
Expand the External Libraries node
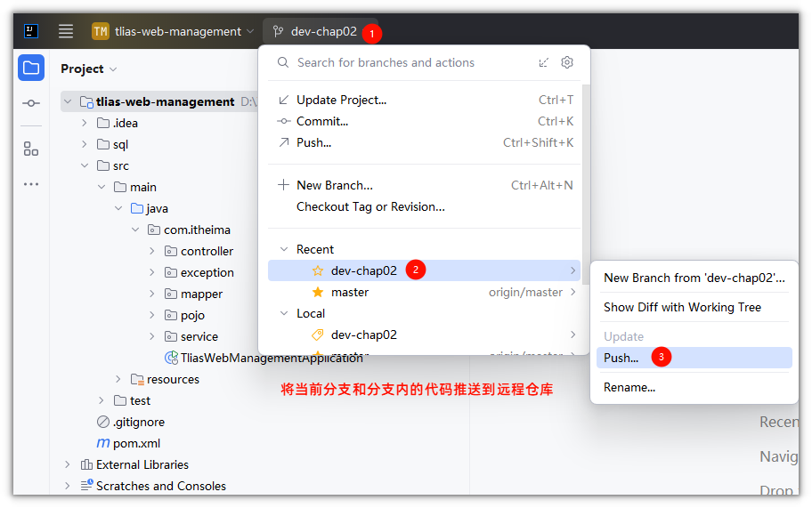(68, 464)
